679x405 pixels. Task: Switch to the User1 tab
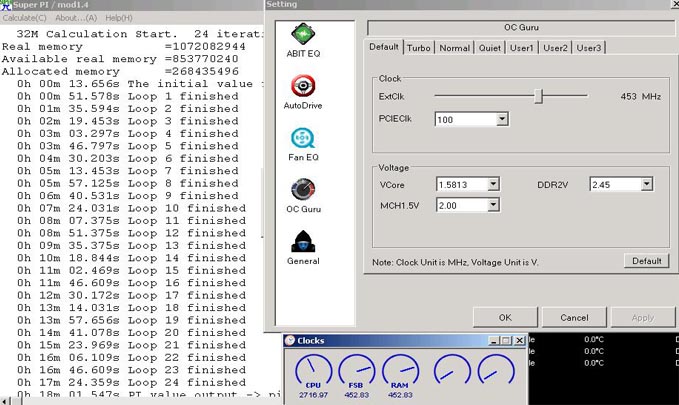click(521, 48)
